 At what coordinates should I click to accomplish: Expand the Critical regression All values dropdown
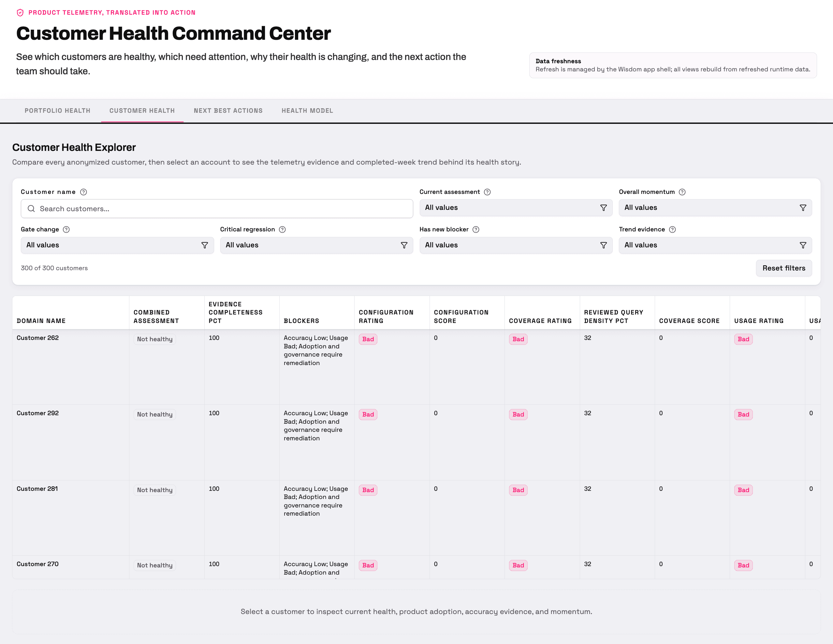[x=316, y=245]
